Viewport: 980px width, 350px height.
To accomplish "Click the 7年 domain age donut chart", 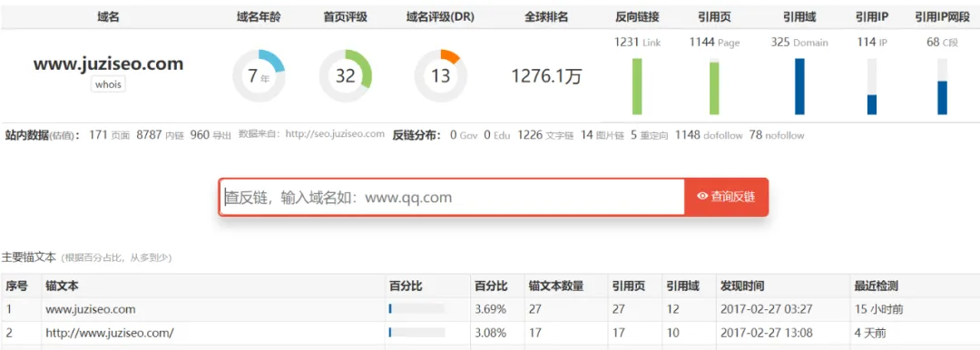I will (259, 76).
